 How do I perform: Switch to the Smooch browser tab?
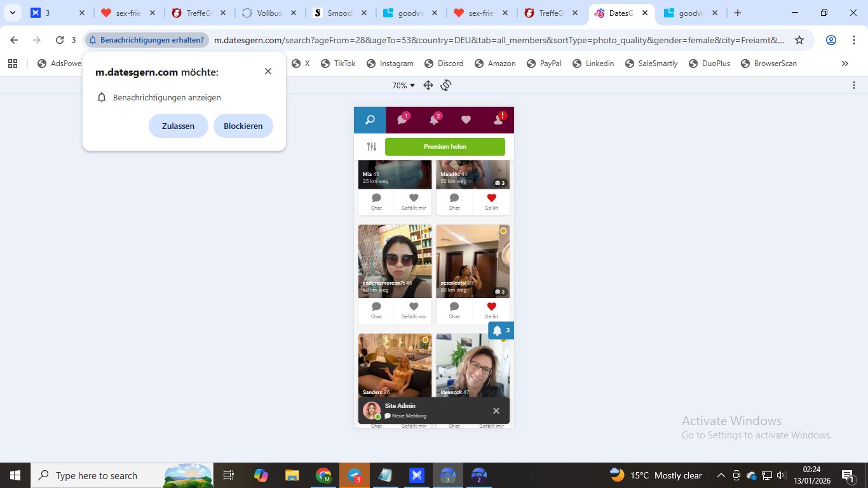click(x=335, y=13)
